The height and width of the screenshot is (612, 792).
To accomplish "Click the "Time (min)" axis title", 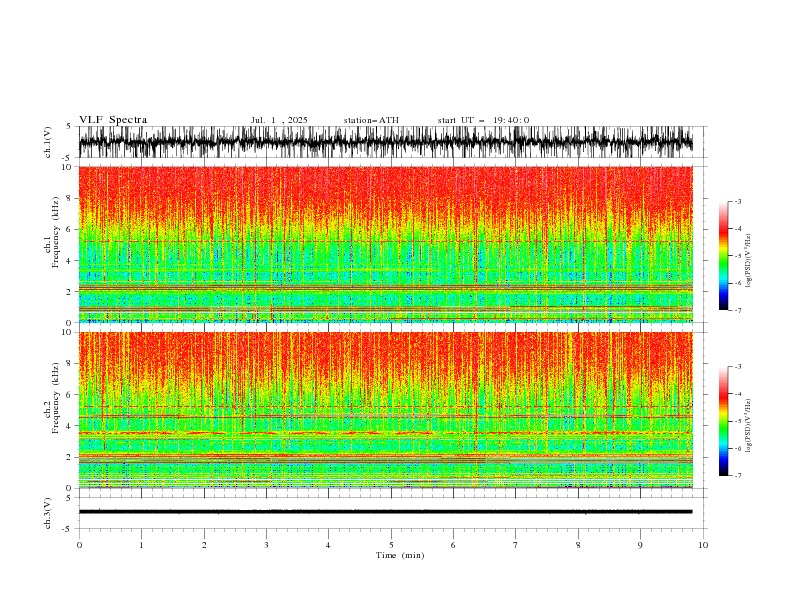I will (x=400, y=555).
